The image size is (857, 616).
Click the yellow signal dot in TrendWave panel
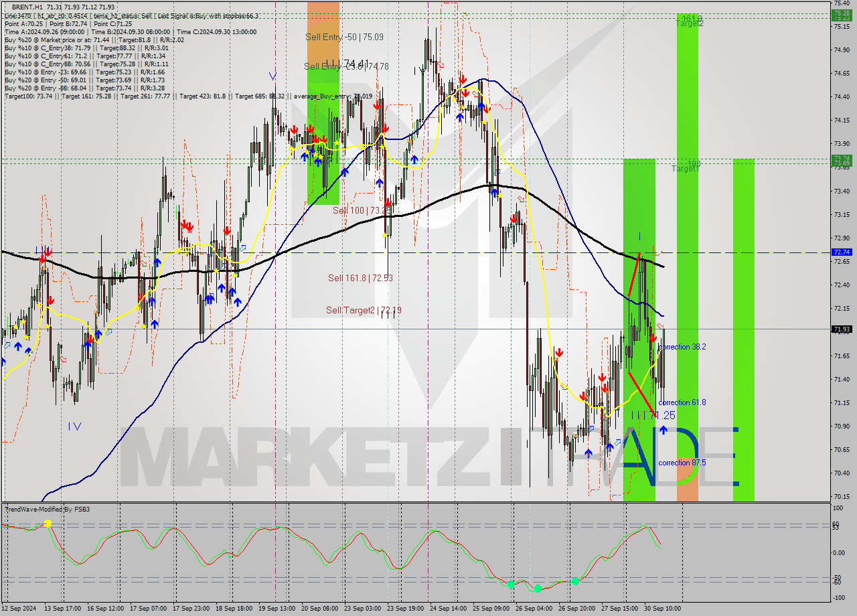point(48,523)
